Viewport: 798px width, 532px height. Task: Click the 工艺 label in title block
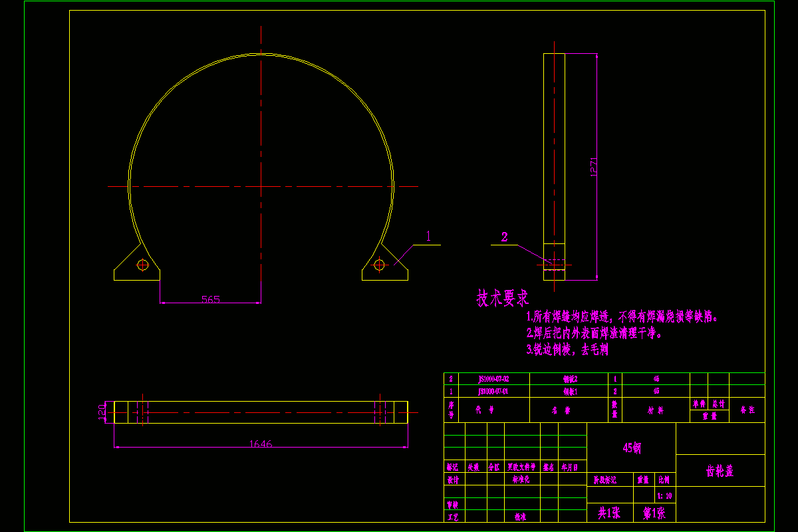pos(453,517)
